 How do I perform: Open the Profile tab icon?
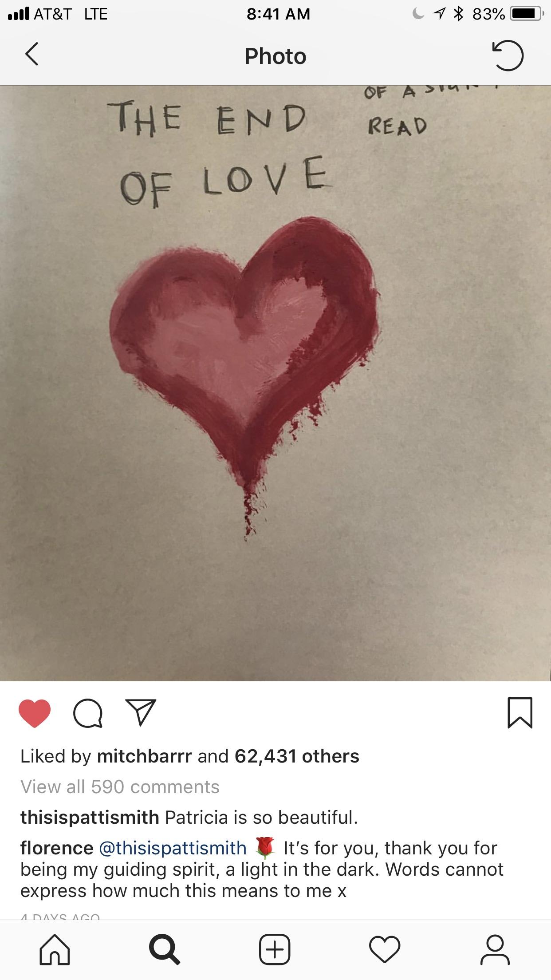coord(495,950)
